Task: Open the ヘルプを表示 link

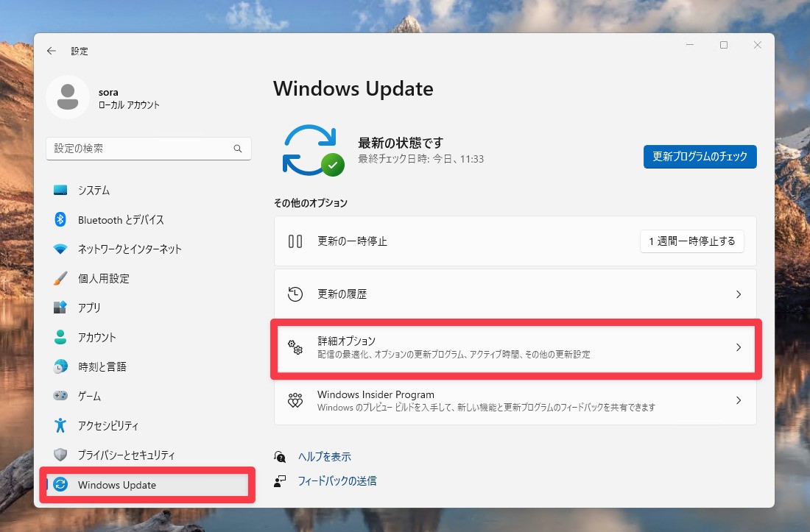Action: [325, 457]
